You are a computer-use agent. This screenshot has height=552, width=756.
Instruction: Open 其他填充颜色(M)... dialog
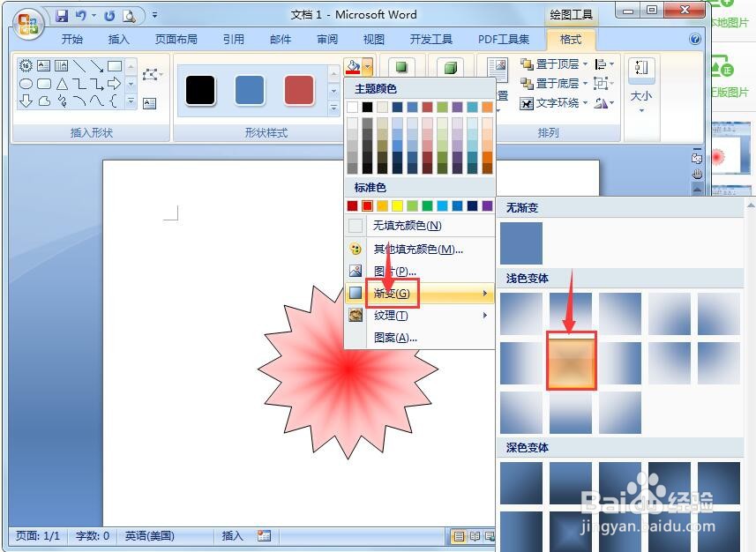(420, 250)
